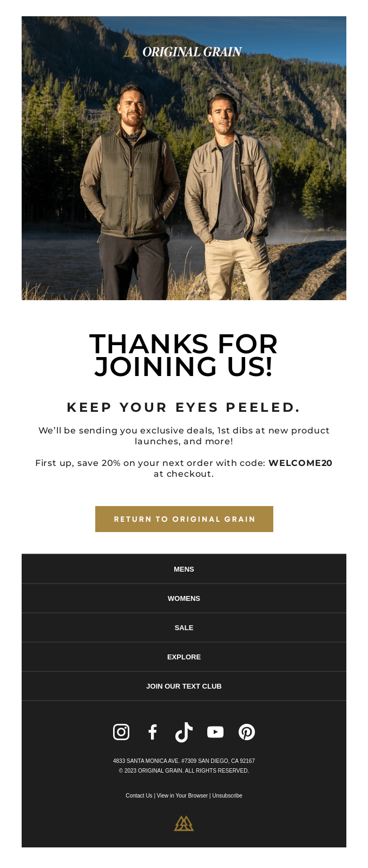368x868 pixels.
Task: Open the WOMENS navigation section
Action: tap(184, 598)
